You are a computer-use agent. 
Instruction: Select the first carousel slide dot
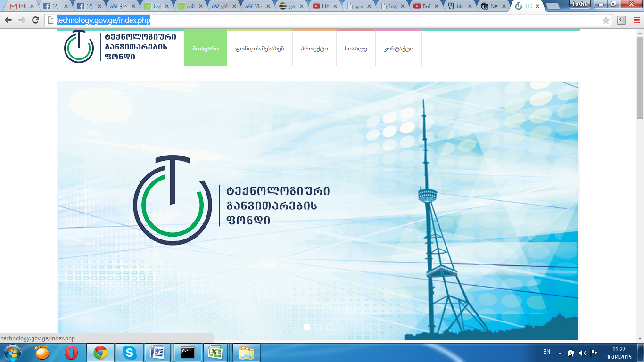[307, 327]
